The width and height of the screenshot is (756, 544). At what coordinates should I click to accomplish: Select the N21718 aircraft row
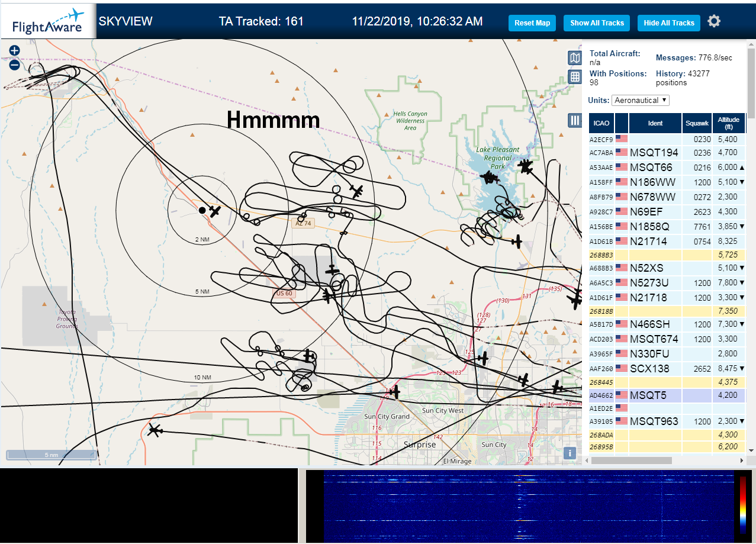667,298
